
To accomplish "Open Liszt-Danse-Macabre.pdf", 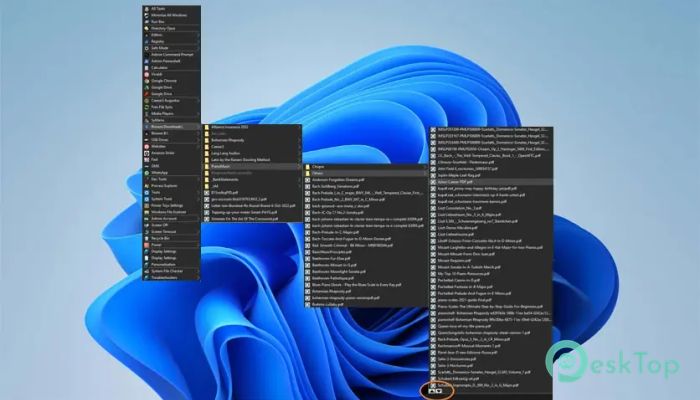I will [491, 228].
